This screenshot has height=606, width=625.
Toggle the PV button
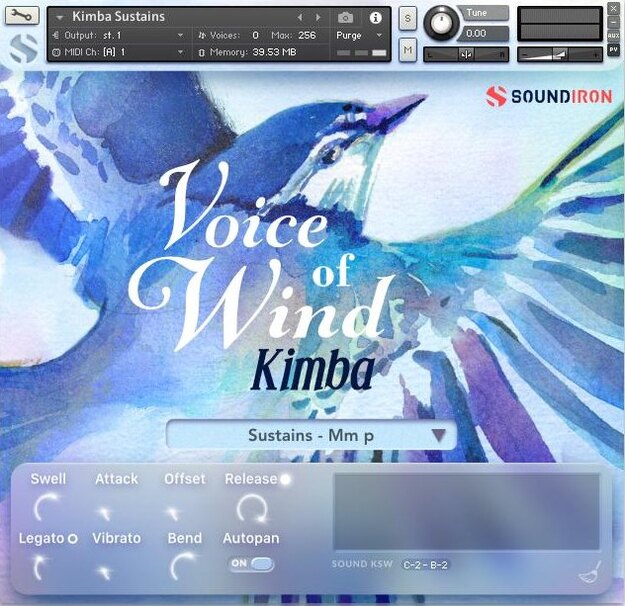tap(613, 49)
